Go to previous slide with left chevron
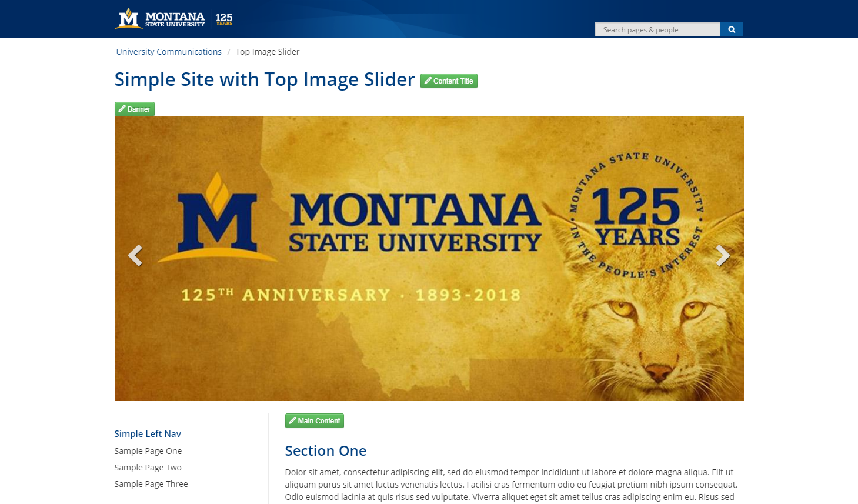The image size is (858, 504). click(x=135, y=255)
